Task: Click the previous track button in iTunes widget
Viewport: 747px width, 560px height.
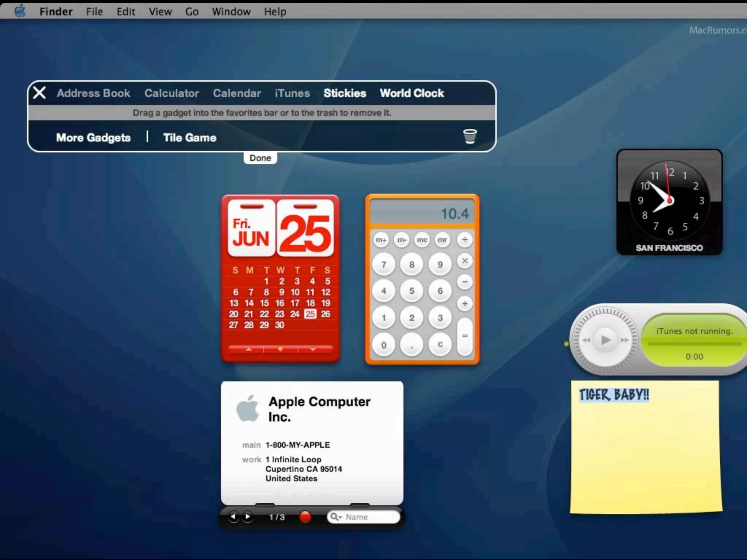Action: 586,340
